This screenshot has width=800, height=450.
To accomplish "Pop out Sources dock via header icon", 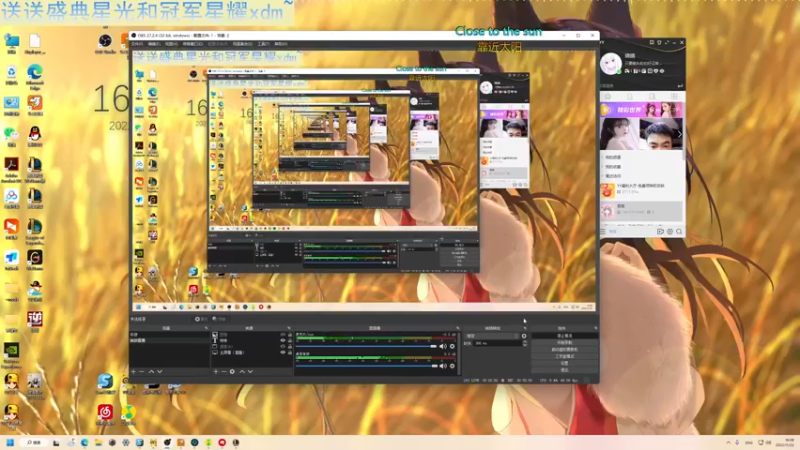I will coord(289,328).
